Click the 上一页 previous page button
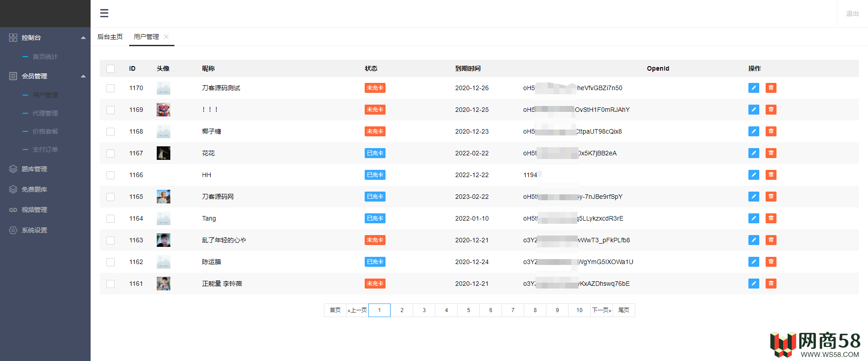The image size is (868, 361). [357, 310]
